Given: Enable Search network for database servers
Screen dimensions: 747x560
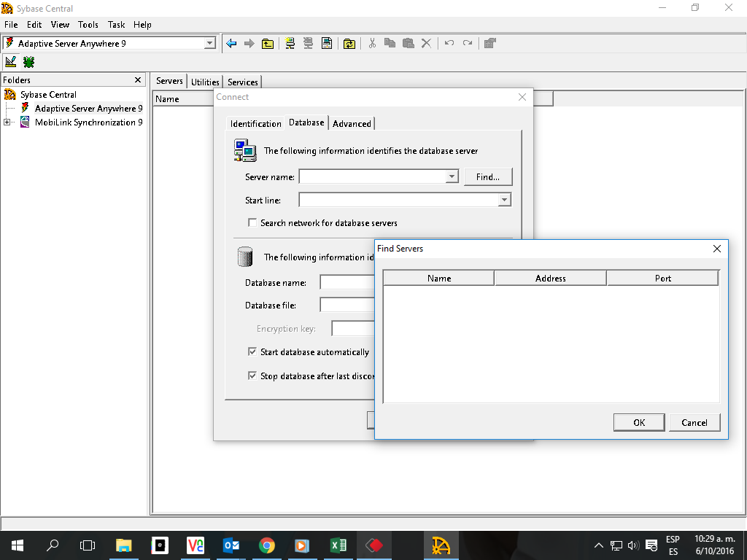Looking at the screenshot, I should tap(252, 223).
